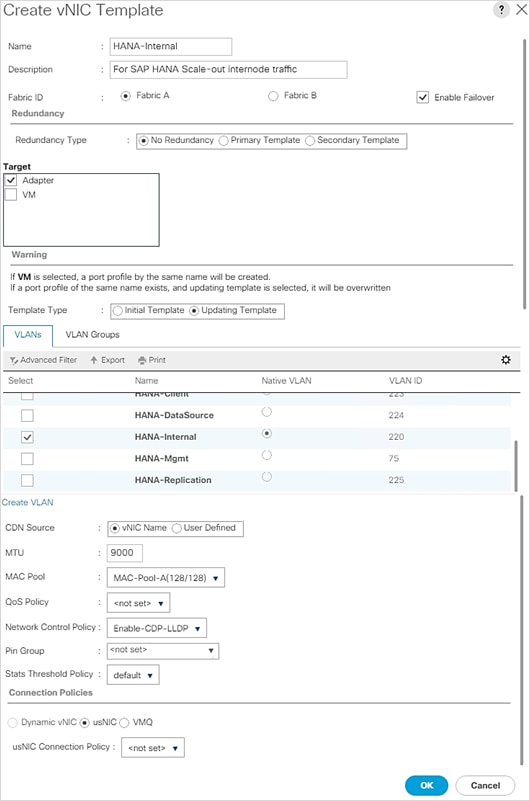530x801 pixels.
Task: Select VMQ connection policy
Action: [124, 723]
